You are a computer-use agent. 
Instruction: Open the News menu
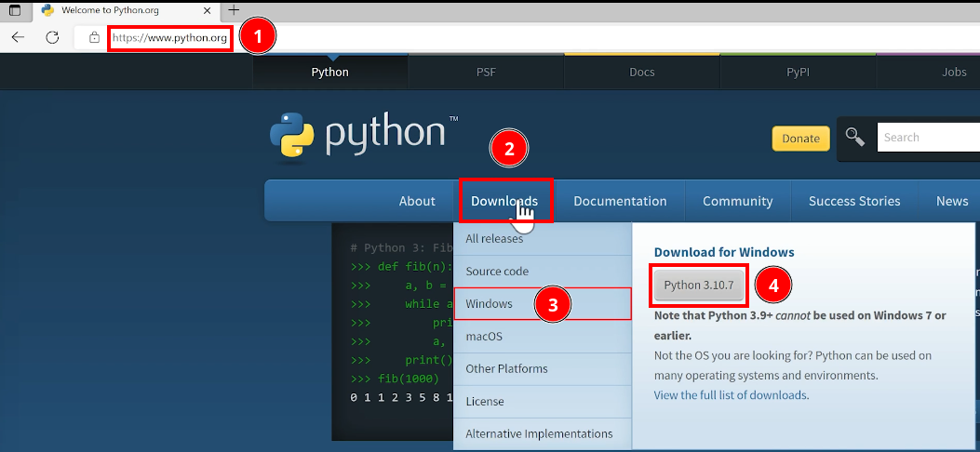tap(952, 201)
